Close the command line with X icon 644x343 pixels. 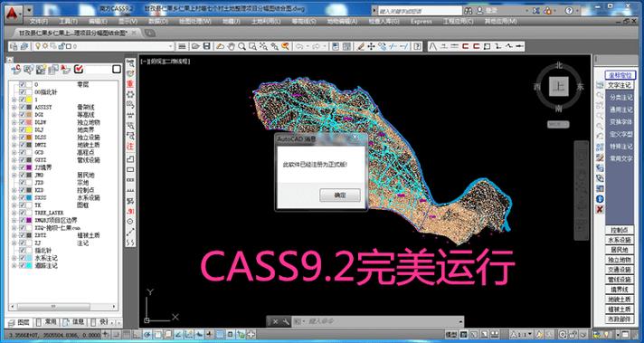coord(276,321)
